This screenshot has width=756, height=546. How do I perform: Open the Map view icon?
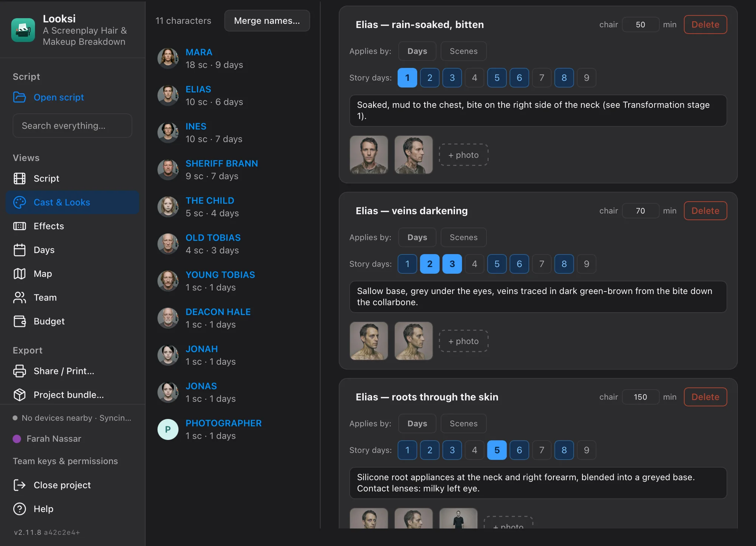[x=20, y=274]
